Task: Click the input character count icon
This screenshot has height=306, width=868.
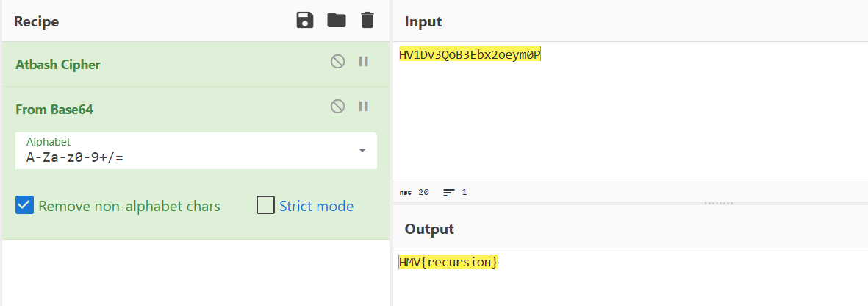Action: 406,193
